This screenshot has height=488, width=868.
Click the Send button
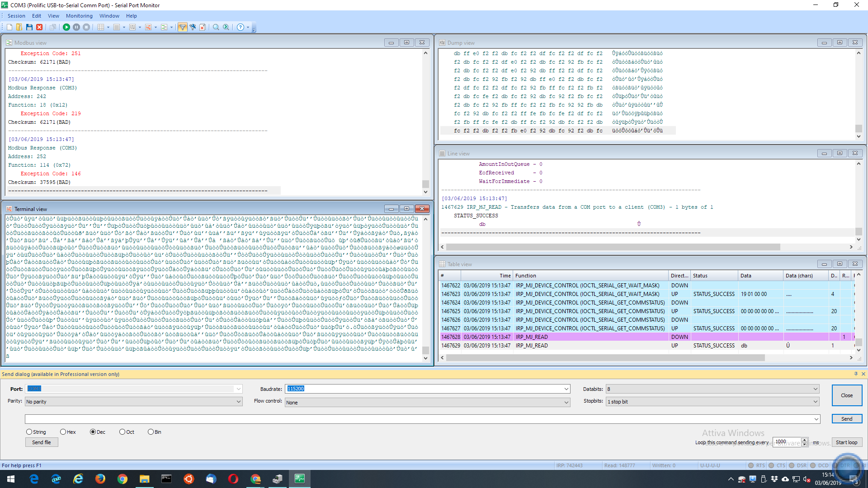tap(846, 418)
